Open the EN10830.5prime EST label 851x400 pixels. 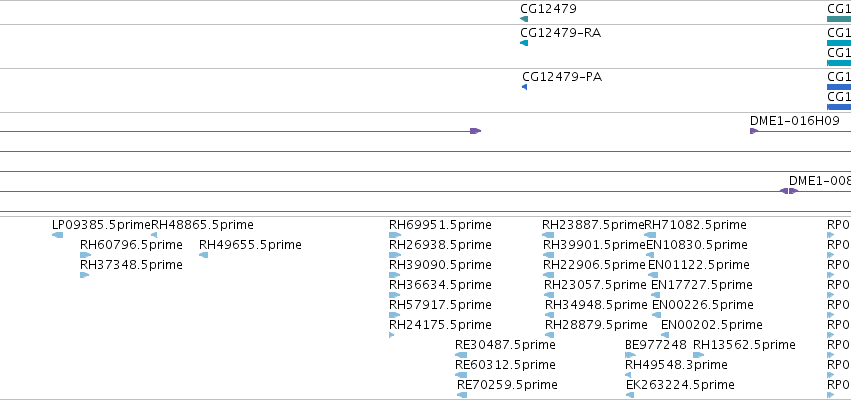coord(697,245)
